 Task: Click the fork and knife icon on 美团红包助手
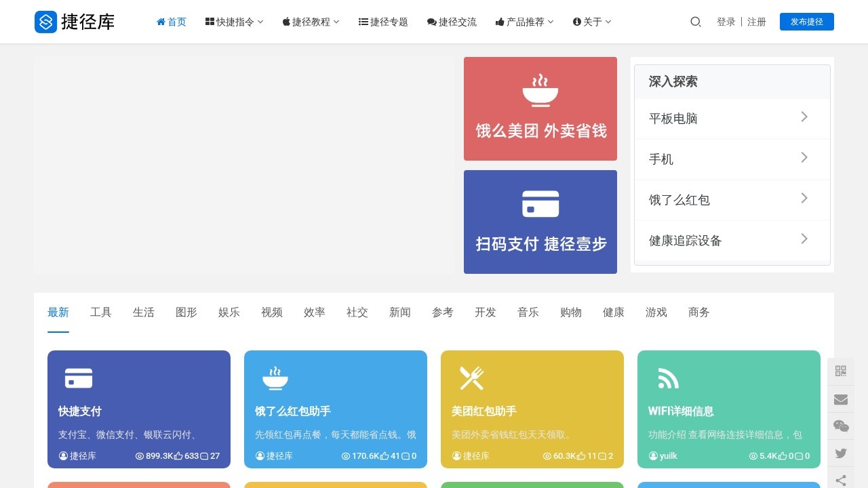(x=471, y=378)
